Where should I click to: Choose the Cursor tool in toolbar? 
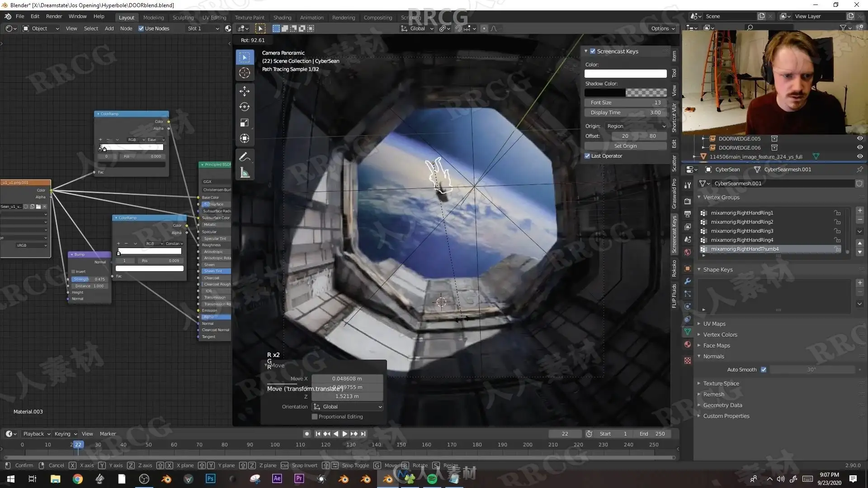[x=245, y=73]
